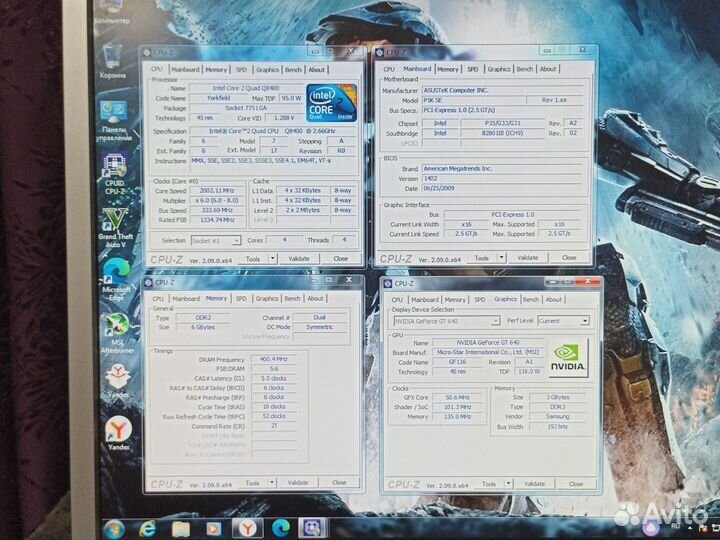Select SPD tab in the memory timings window

coord(241,298)
